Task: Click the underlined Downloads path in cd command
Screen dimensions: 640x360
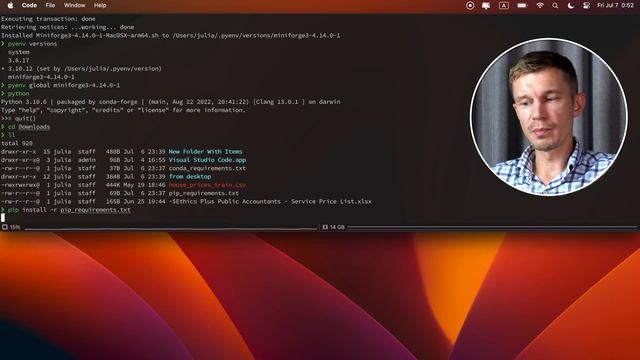Action: (x=34, y=127)
